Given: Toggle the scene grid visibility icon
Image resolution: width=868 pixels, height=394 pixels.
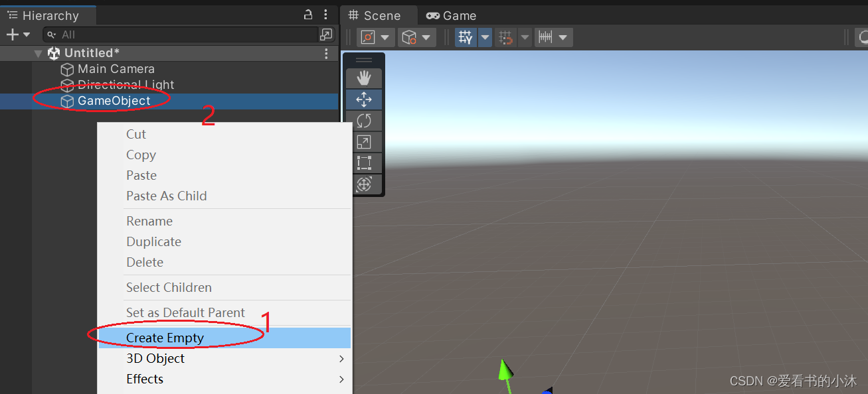Looking at the screenshot, I should click(465, 37).
